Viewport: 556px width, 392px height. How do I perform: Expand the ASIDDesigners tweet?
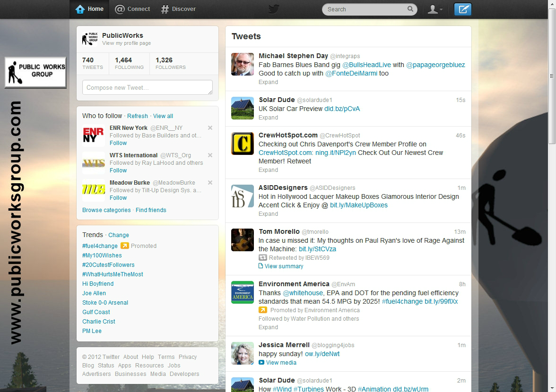pyautogui.click(x=268, y=214)
